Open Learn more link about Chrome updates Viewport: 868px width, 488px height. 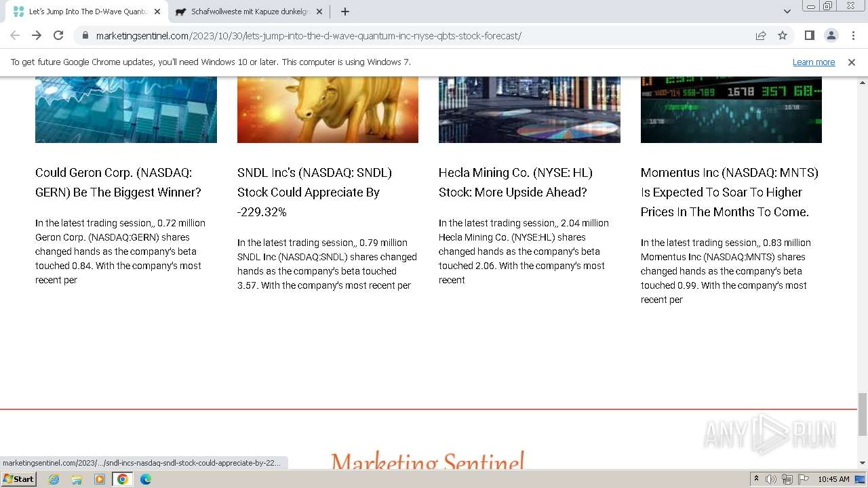click(814, 62)
